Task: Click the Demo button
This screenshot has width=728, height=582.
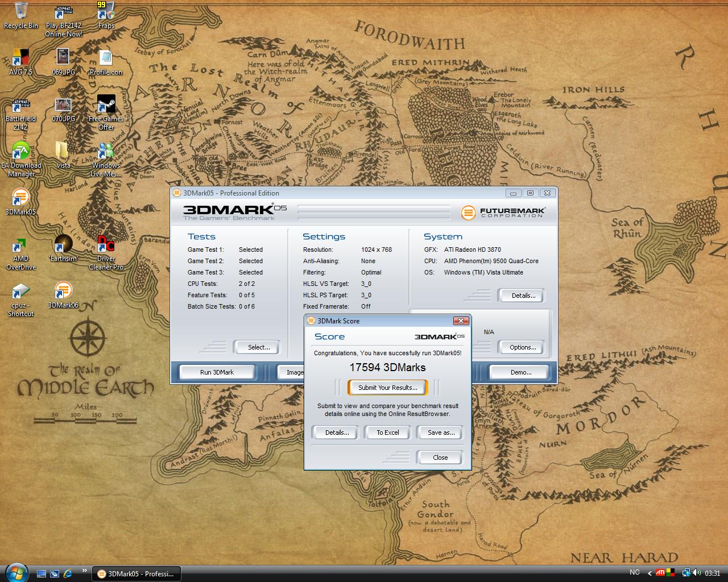Action: click(x=520, y=372)
